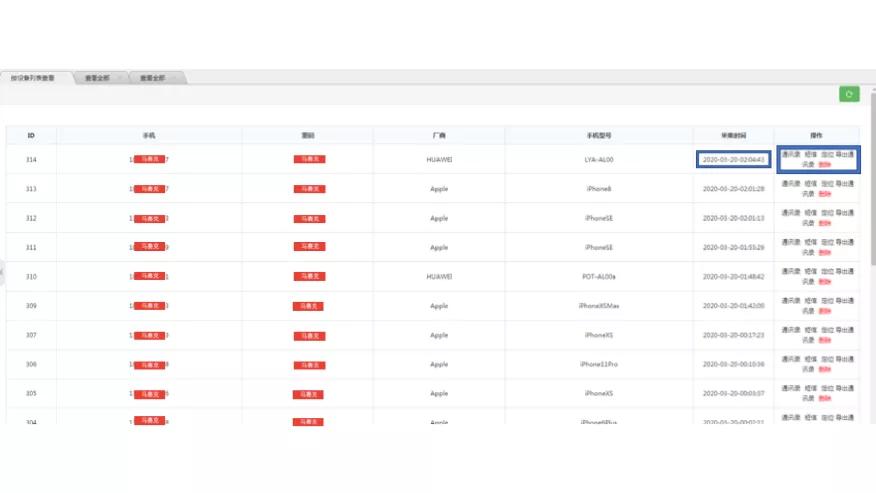Click the timestamp in row 314
This screenshot has height=493, width=876.
(734, 159)
